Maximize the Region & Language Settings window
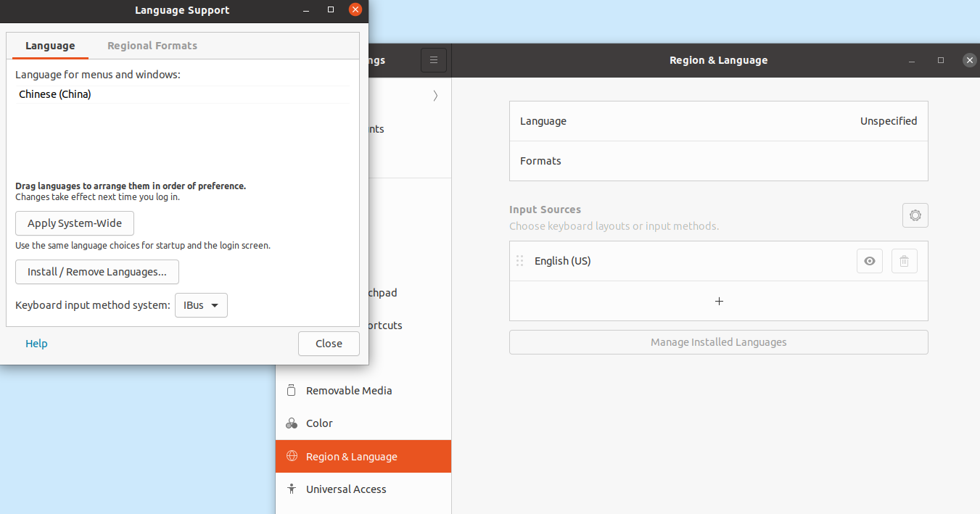This screenshot has width=980, height=514. click(x=941, y=60)
